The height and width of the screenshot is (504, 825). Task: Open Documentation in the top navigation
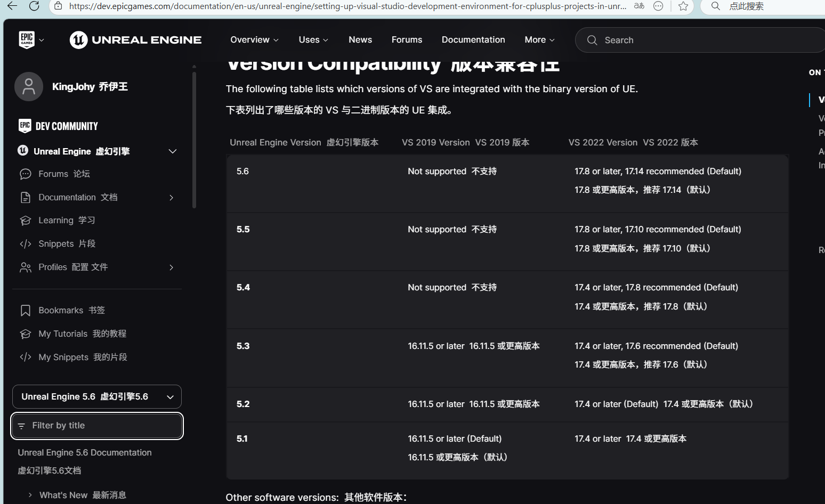[473, 40]
